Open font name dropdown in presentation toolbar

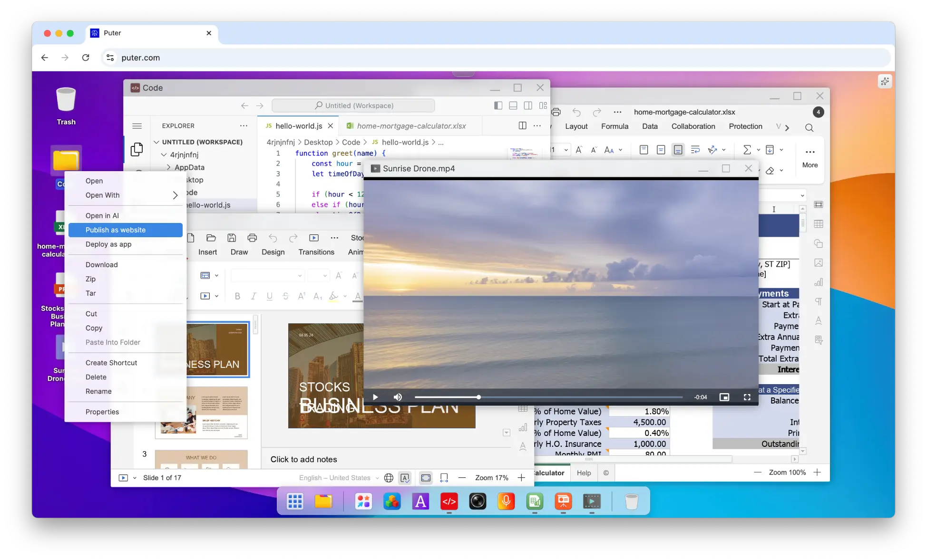point(300,276)
